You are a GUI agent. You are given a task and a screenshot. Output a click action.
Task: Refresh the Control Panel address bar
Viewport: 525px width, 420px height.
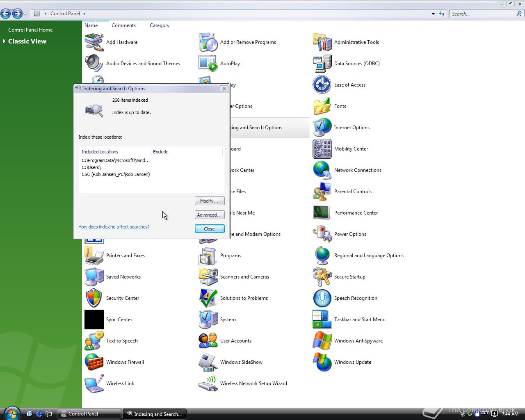point(442,14)
